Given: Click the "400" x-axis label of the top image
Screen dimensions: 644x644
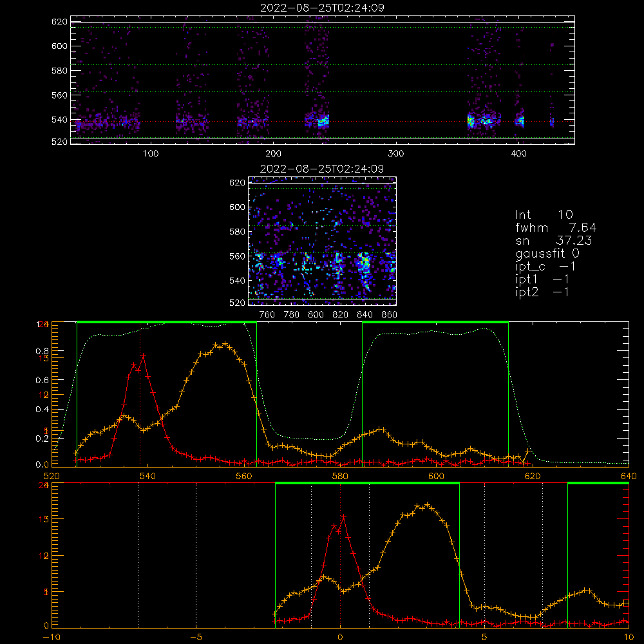Looking at the screenshot, I should point(518,154).
